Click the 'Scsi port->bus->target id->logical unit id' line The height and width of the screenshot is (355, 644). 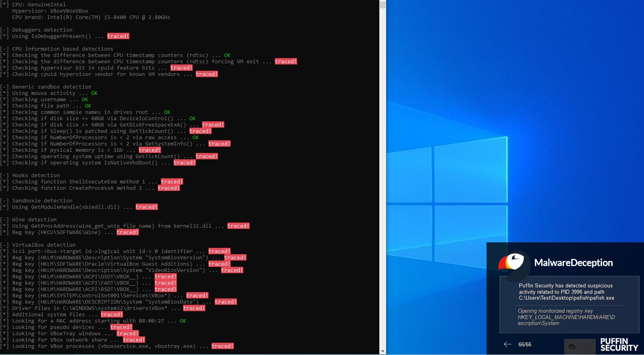pos(116,251)
